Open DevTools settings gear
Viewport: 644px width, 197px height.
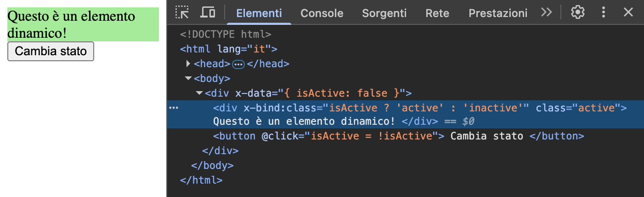click(x=577, y=12)
